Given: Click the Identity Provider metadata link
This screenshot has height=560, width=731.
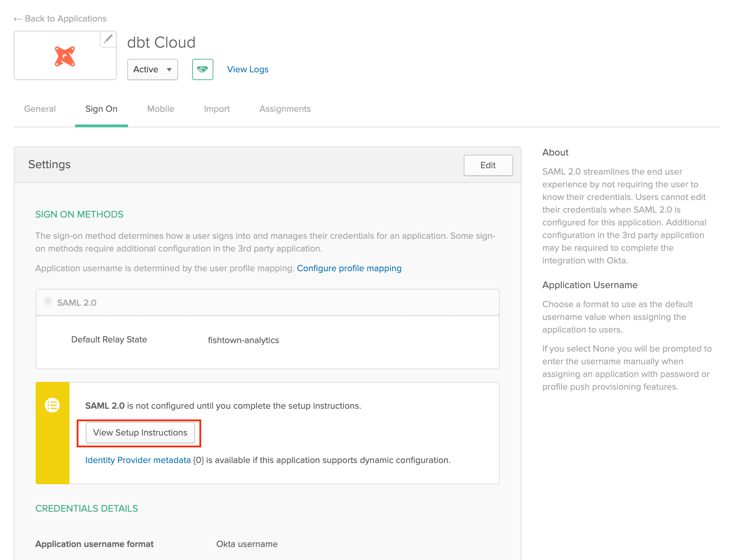Looking at the screenshot, I should [x=138, y=460].
